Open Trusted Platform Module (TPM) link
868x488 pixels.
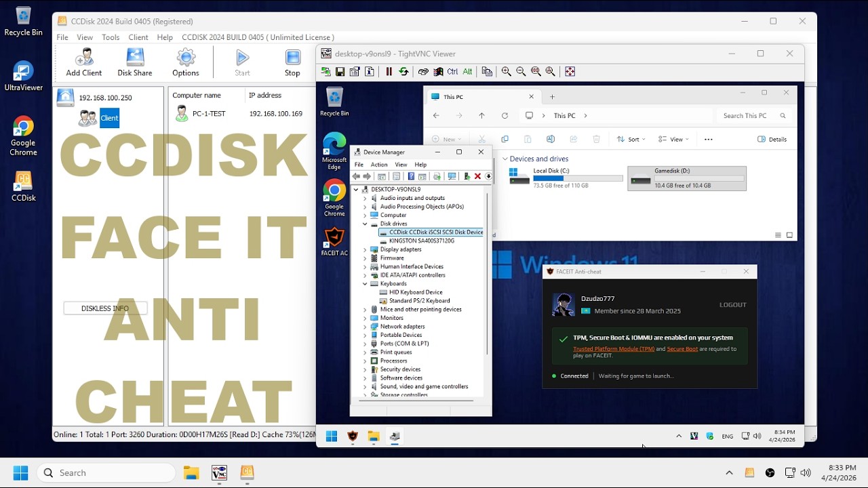point(614,349)
